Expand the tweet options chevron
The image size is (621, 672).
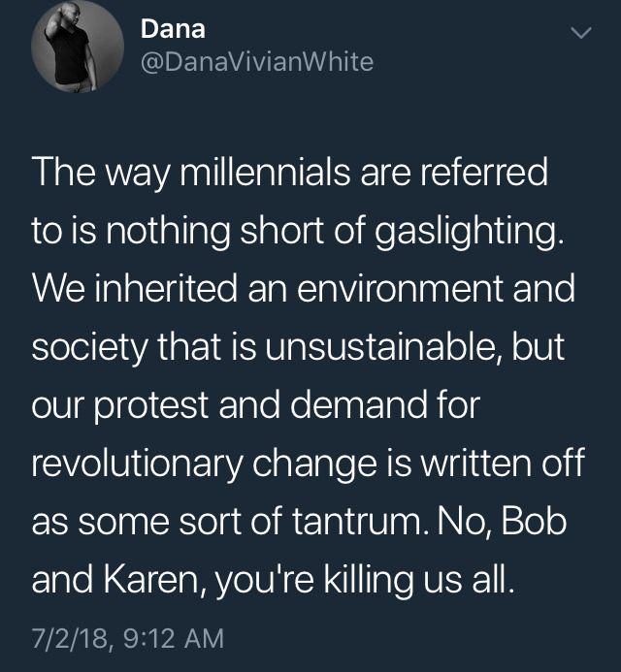pos(579,33)
